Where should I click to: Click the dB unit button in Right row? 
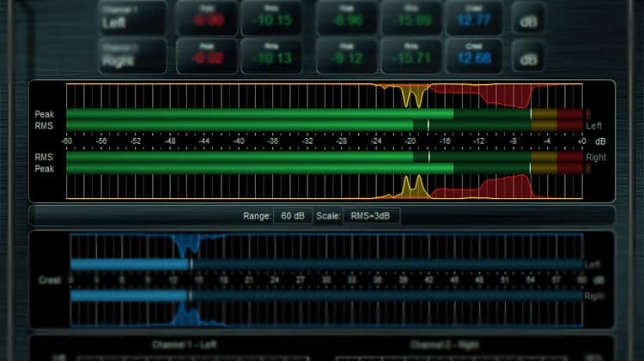point(528,57)
